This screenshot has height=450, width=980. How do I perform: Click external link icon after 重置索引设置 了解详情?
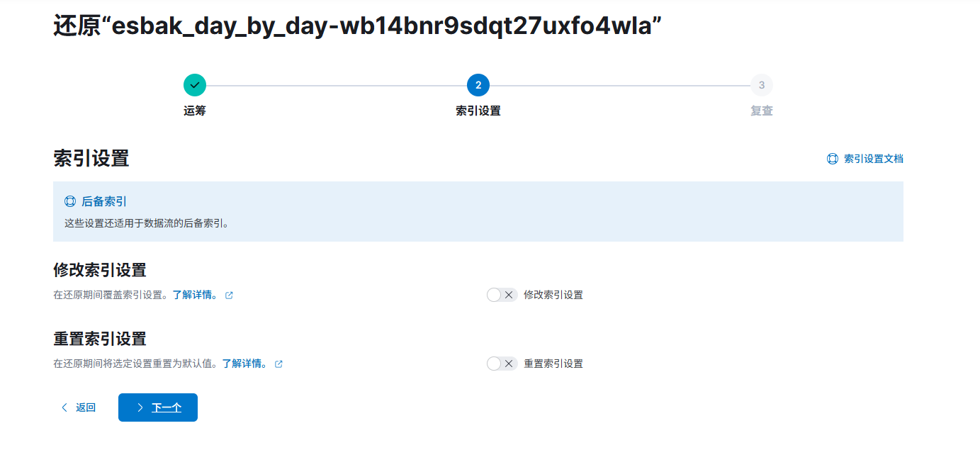278,364
